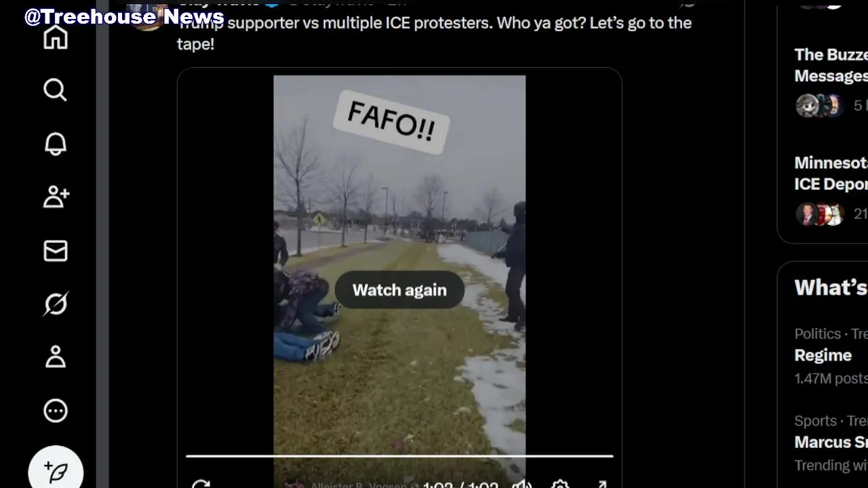Go to the Home feed icon
The width and height of the screenshot is (868, 488).
coord(56,37)
